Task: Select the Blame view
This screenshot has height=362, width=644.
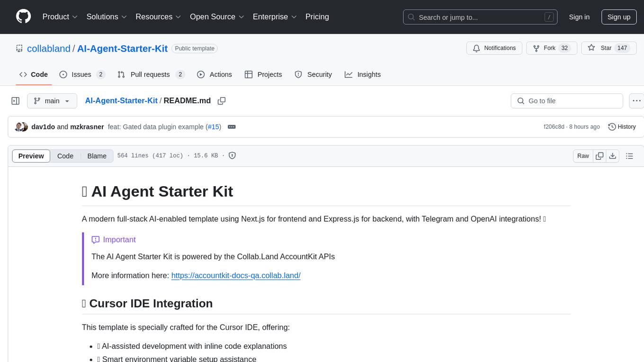Action: click(97, 156)
